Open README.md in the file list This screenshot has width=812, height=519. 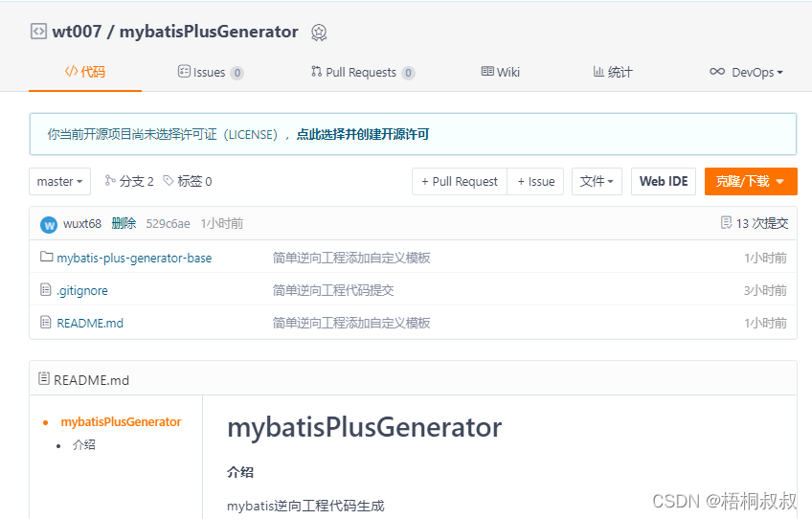pos(90,324)
